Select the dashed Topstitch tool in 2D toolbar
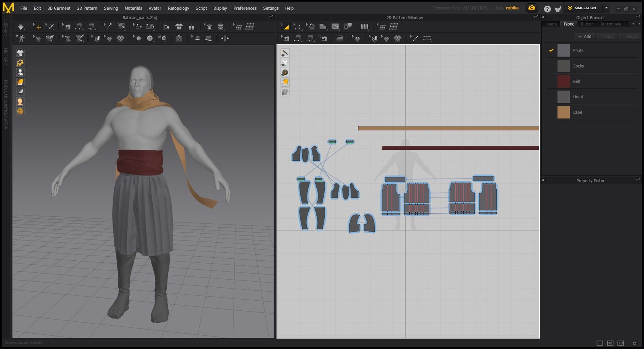Image resolution: width=644 pixels, height=349 pixels. 427,38
